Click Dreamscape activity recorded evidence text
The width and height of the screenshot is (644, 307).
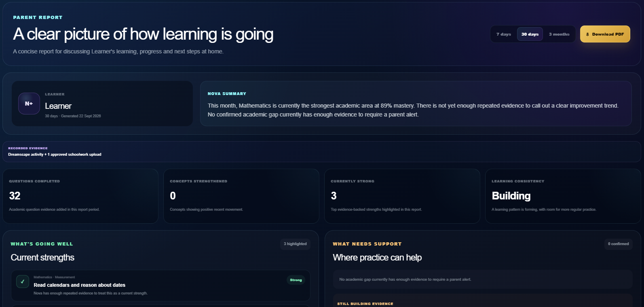(55, 155)
